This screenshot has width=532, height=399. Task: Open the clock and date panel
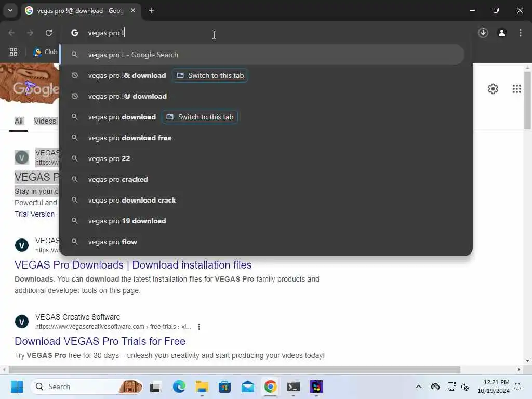(494, 387)
